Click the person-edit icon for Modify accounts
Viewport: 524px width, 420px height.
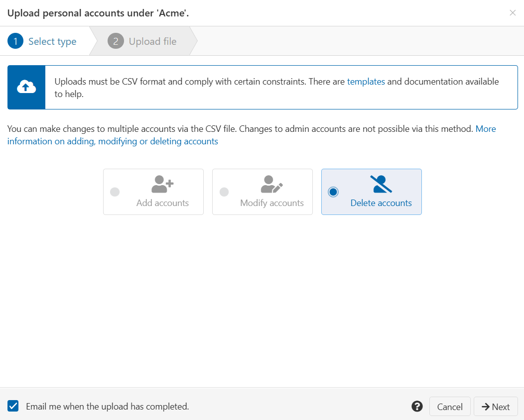(x=270, y=184)
